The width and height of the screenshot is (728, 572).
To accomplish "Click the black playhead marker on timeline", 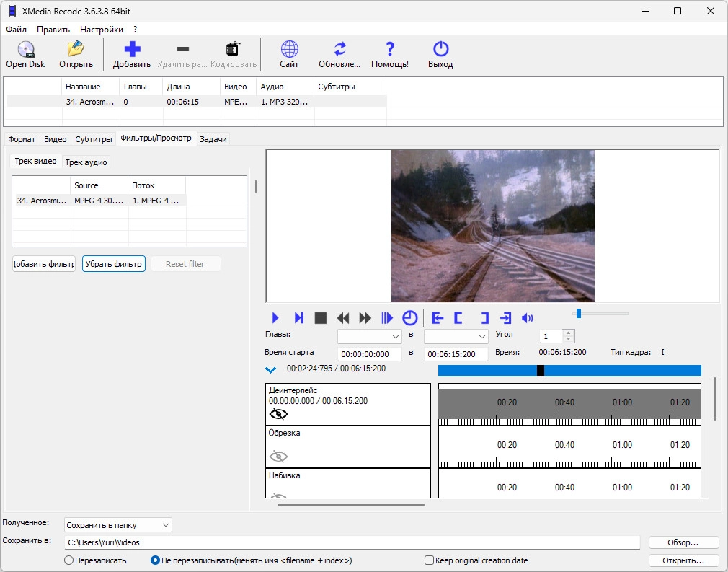I will pyautogui.click(x=541, y=370).
